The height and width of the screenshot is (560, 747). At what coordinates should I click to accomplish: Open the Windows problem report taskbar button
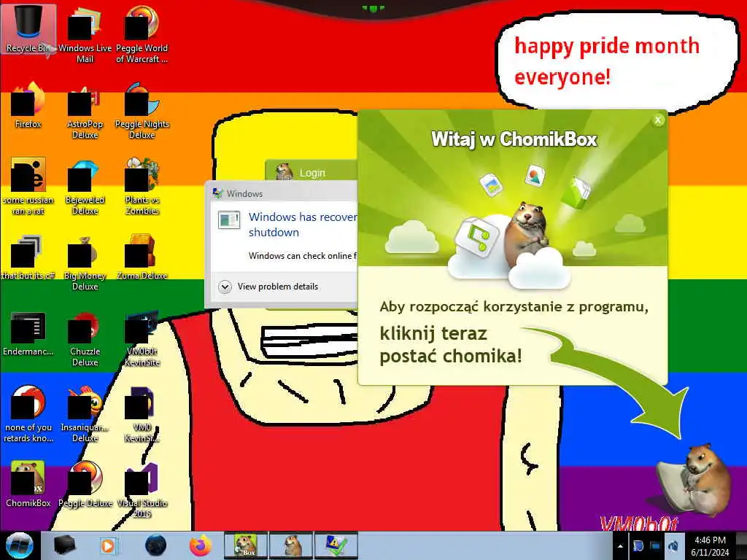point(336,545)
